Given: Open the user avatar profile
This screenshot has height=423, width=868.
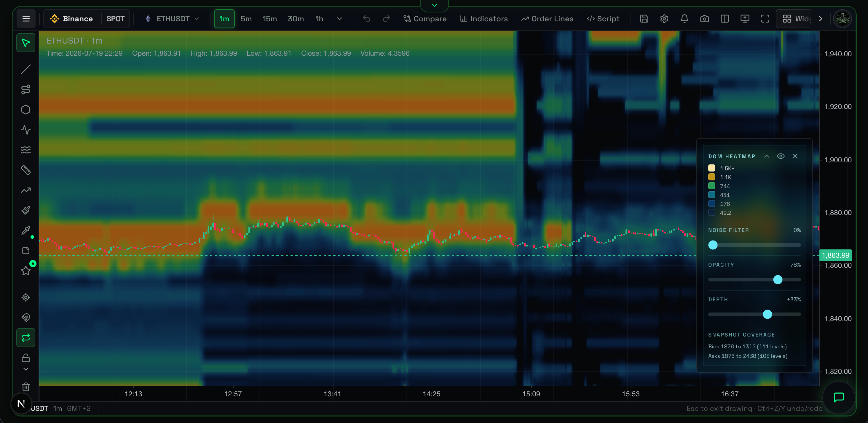Looking at the screenshot, I should 843,19.
